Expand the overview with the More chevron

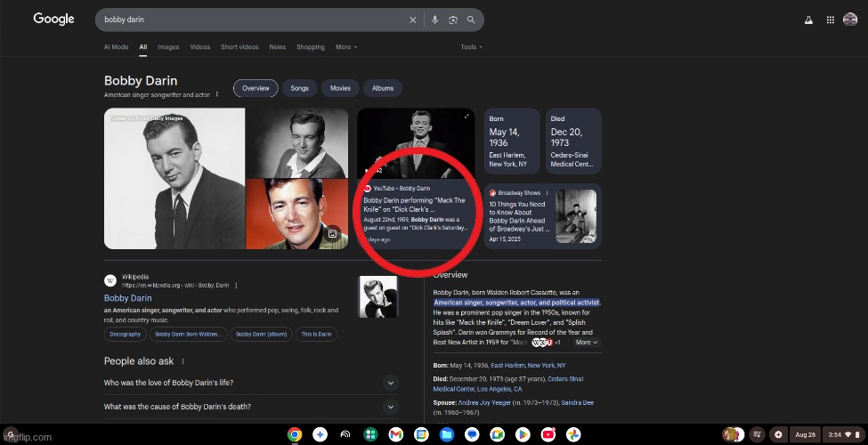point(587,343)
